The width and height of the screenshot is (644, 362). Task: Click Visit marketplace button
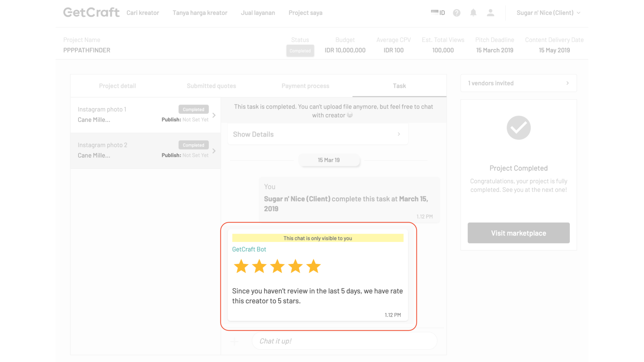pos(519,233)
